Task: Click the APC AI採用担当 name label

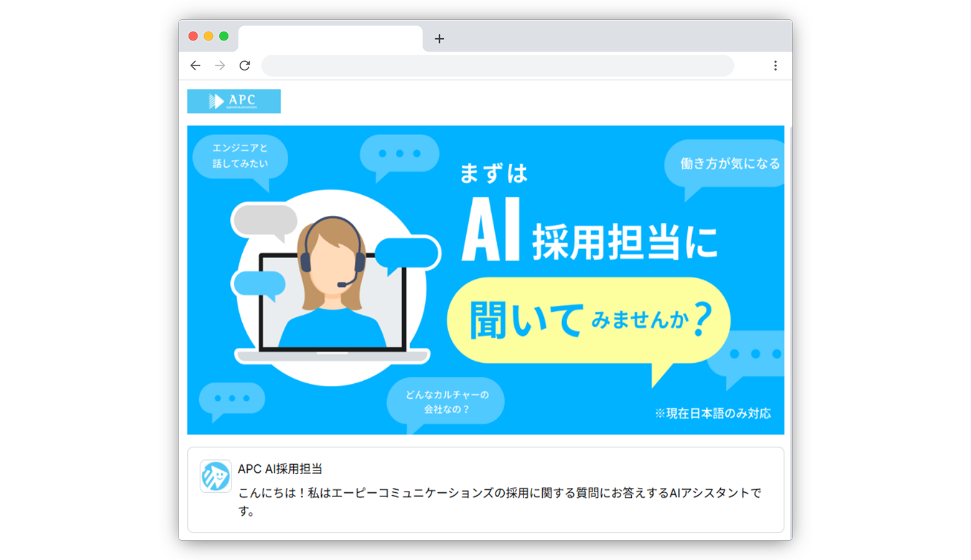Action: coord(280,469)
